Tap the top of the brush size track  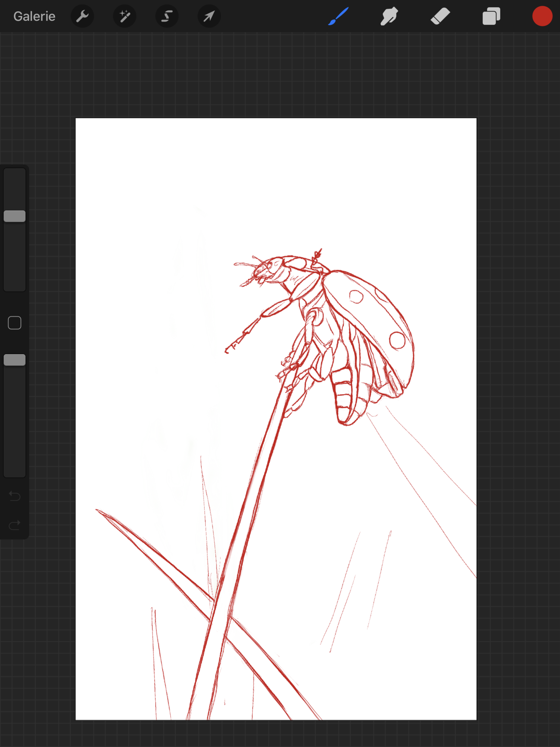[15, 176]
